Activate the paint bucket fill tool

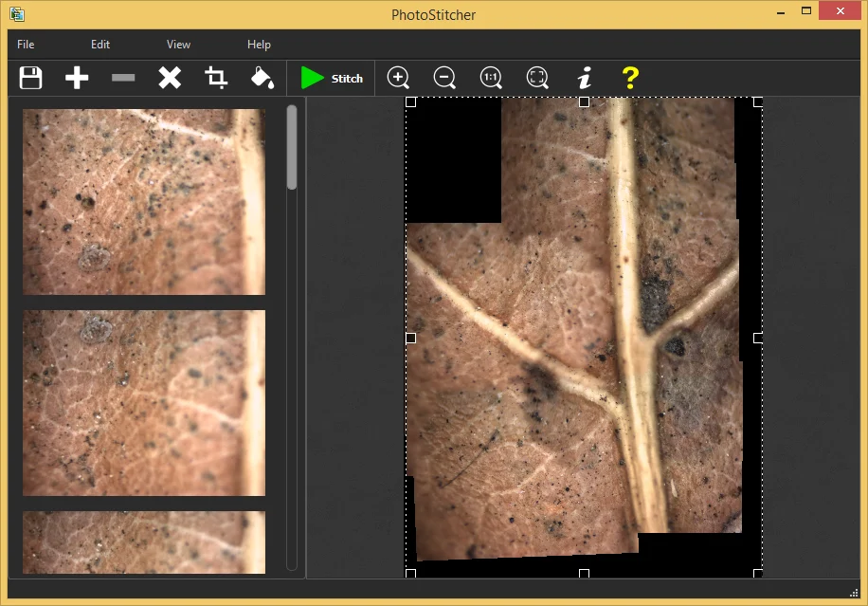[x=262, y=78]
